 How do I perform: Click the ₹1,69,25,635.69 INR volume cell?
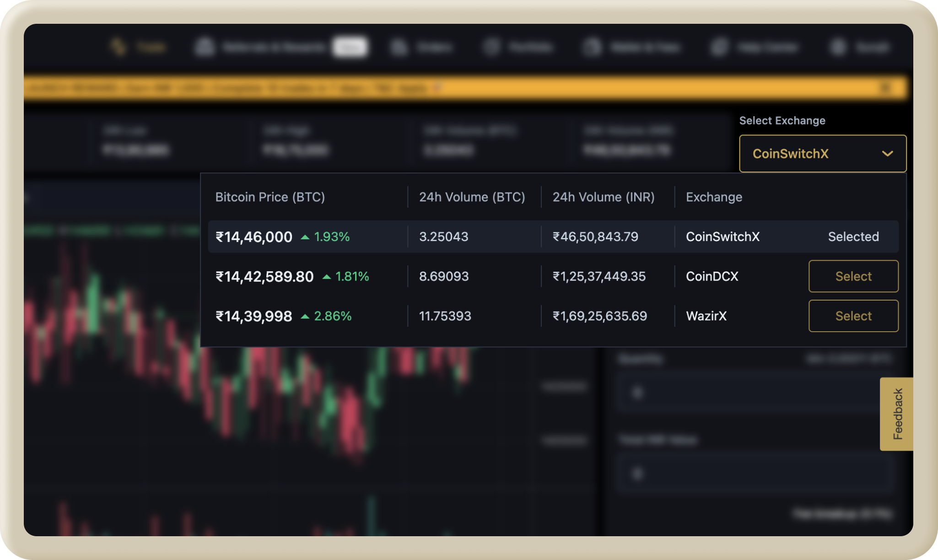pyautogui.click(x=600, y=316)
